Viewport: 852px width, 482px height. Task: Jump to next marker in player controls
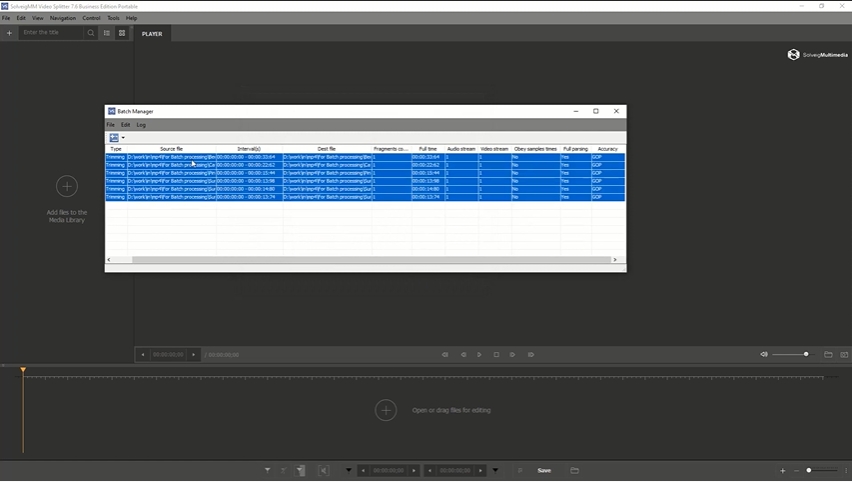click(531, 355)
